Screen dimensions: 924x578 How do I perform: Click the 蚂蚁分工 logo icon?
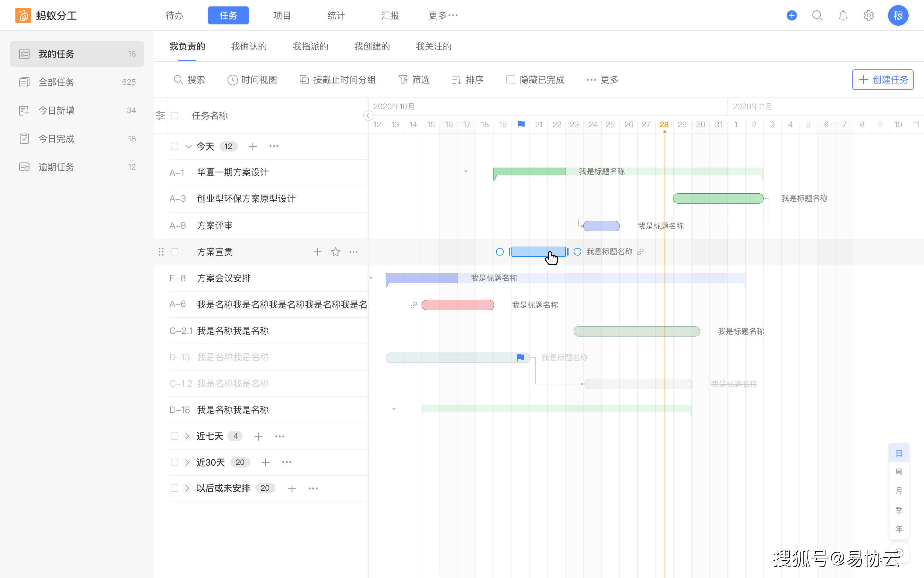coord(23,15)
